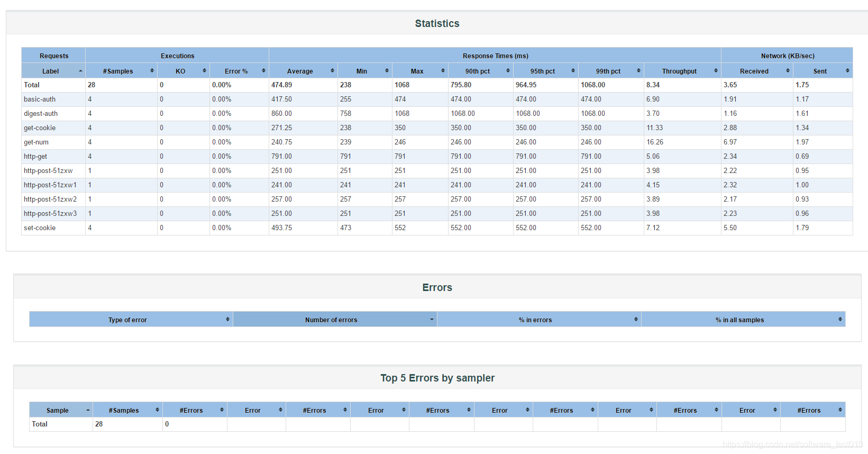Sort Errors table by Number of errors
This screenshot has height=454, width=868.
pos(335,320)
